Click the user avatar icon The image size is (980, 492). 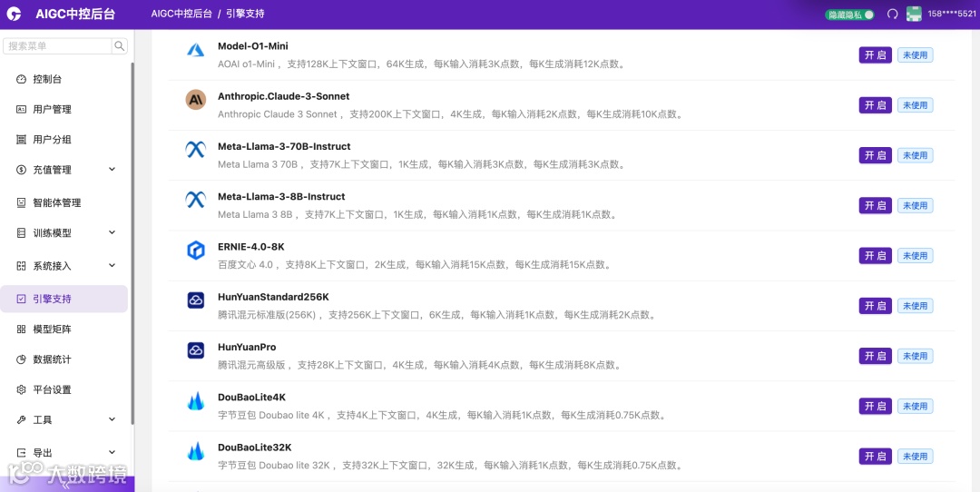click(914, 14)
